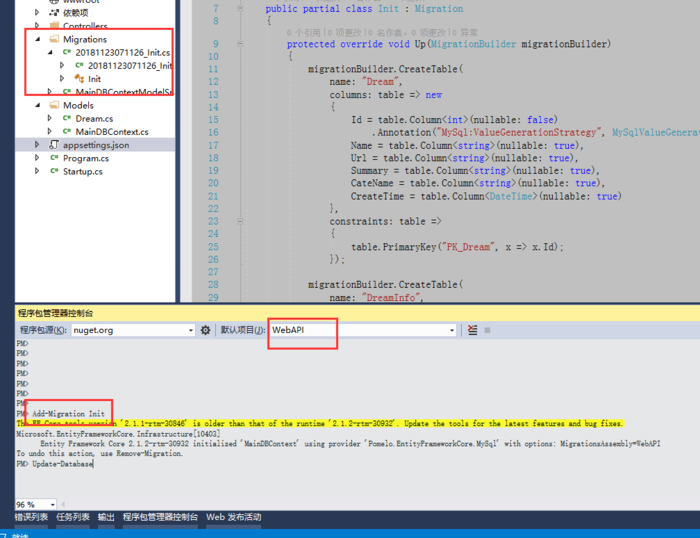Screen dimensions: 700x538
Task: Collapse the Init class code region
Action: click(240, 8)
